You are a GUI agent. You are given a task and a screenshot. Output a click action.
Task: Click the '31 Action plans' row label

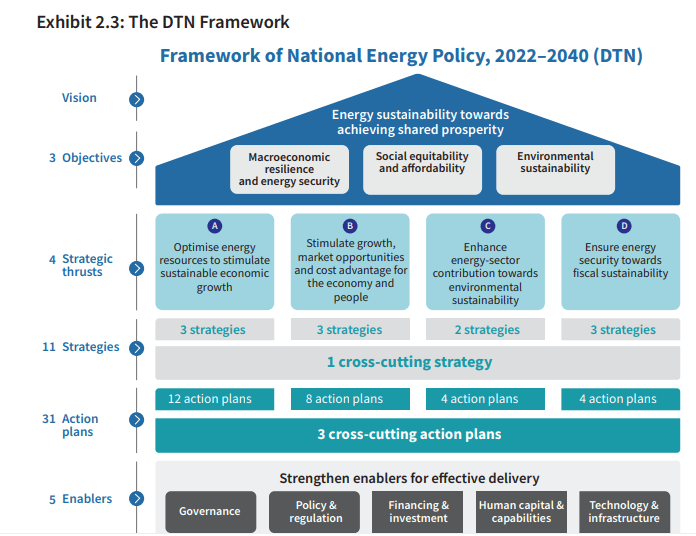coord(70,425)
